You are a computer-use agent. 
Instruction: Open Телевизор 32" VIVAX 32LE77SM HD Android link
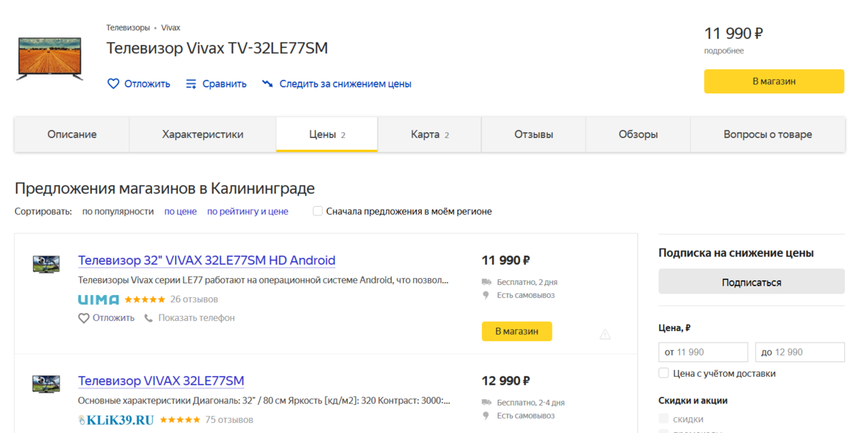(x=207, y=260)
